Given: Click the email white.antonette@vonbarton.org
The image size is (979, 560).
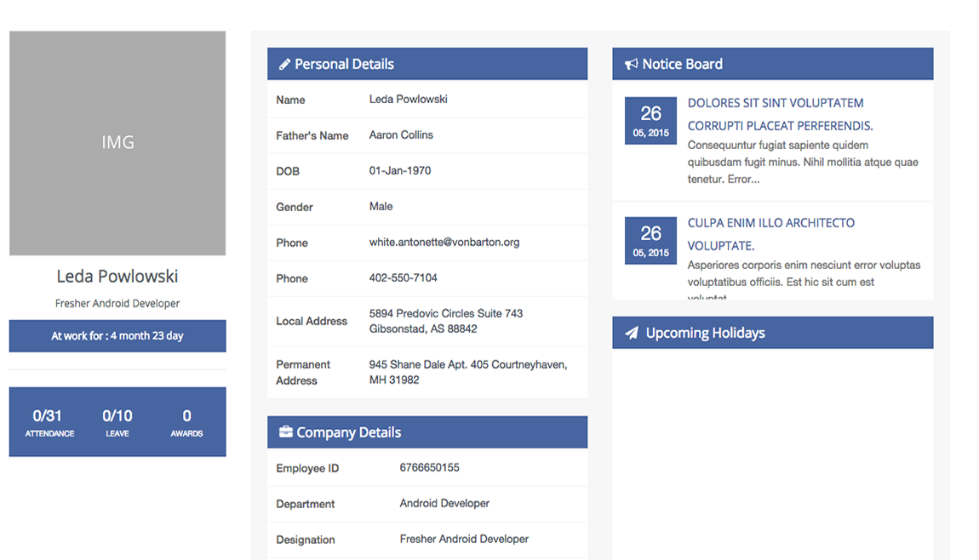Looking at the screenshot, I should 444,243.
